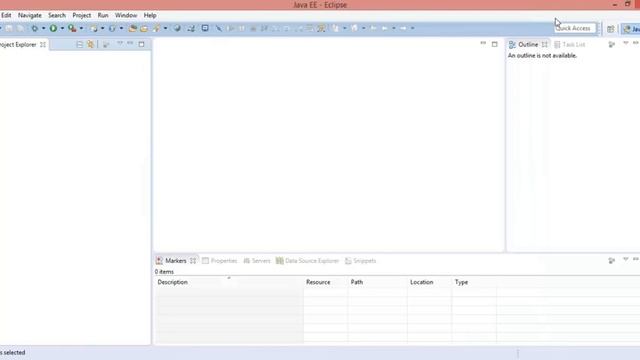
Task: Start the Debug toolbar button
Action: (x=35, y=28)
